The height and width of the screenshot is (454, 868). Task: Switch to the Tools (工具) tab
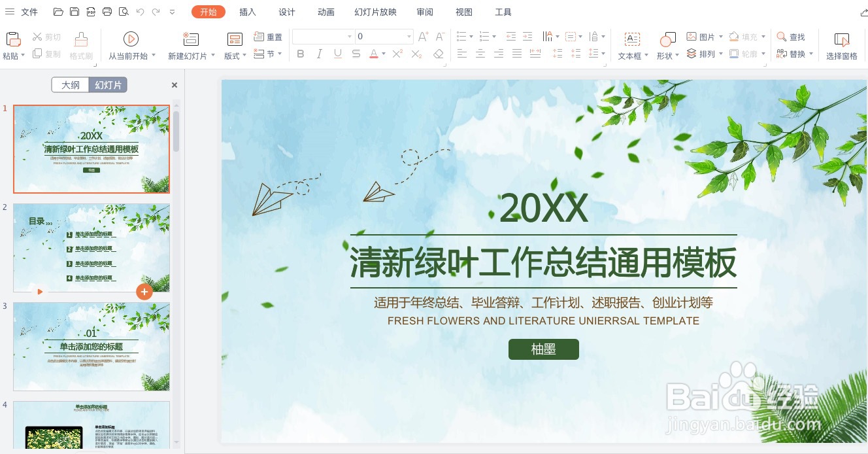coord(503,12)
